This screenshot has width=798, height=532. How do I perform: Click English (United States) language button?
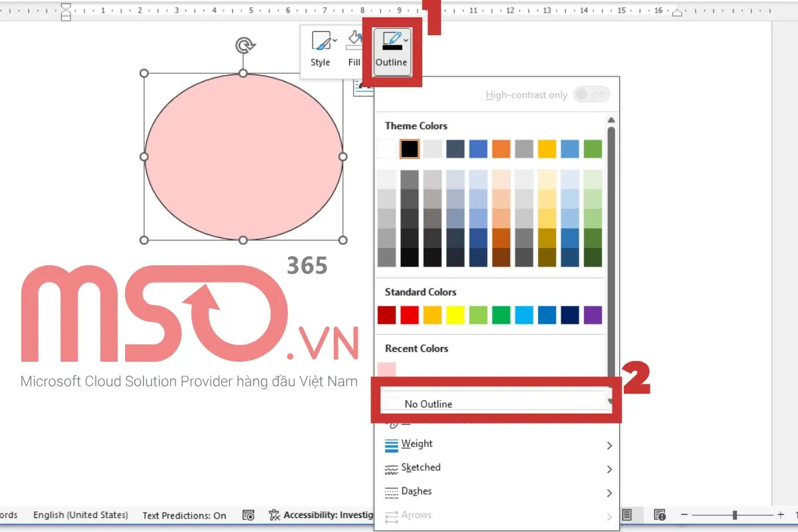coord(80,515)
